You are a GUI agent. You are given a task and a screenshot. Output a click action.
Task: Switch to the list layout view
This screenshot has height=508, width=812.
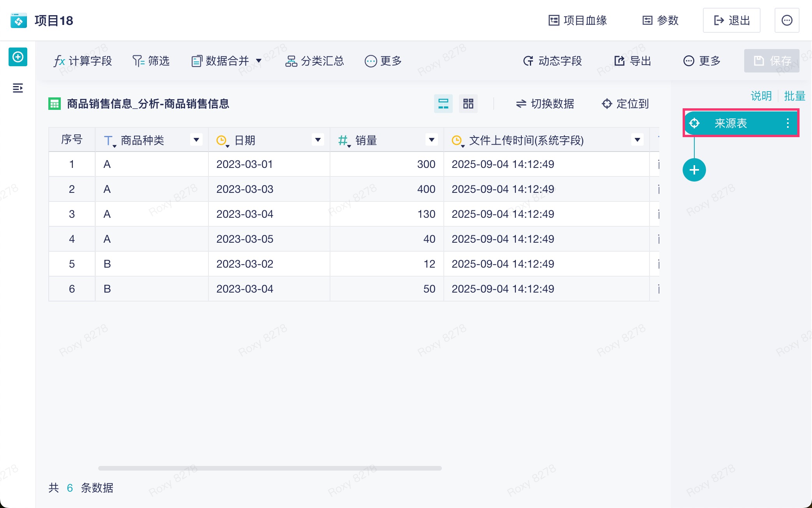click(x=443, y=104)
